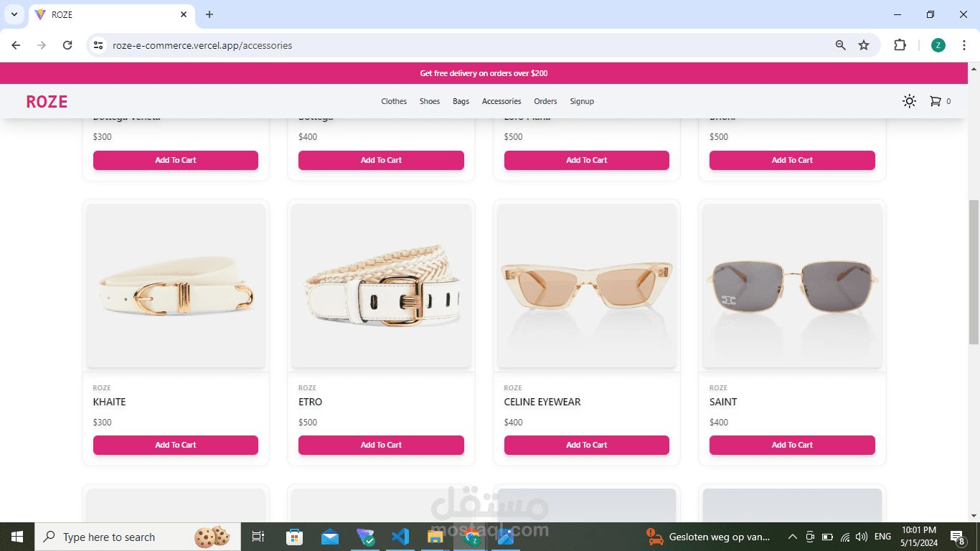Open the notification center icon
Image resolution: width=980 pixels, height=551 pixels.
[958, 537]
